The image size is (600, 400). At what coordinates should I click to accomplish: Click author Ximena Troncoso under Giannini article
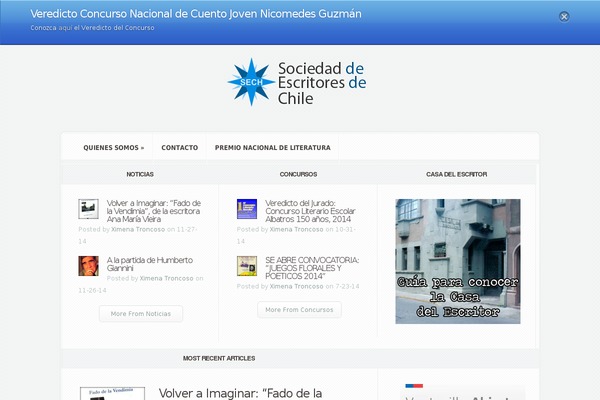pos(166,278)
